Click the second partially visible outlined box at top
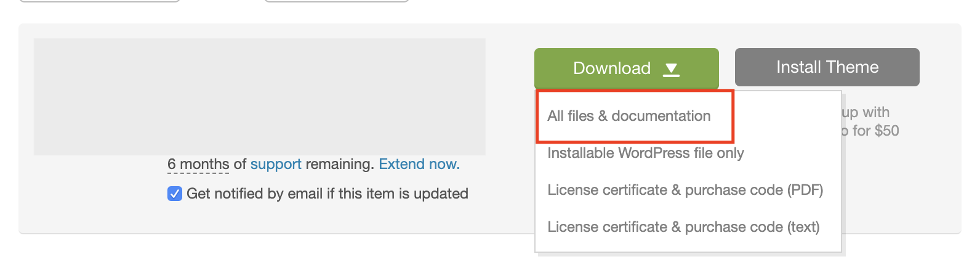Viewport: 980px width, 275px height. click(337, 1)
